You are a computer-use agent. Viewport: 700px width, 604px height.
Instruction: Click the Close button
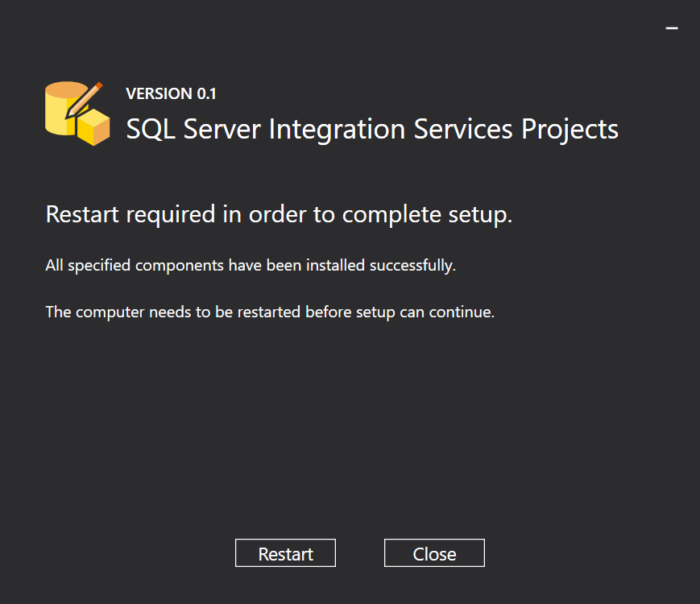(x=434, y=552)
